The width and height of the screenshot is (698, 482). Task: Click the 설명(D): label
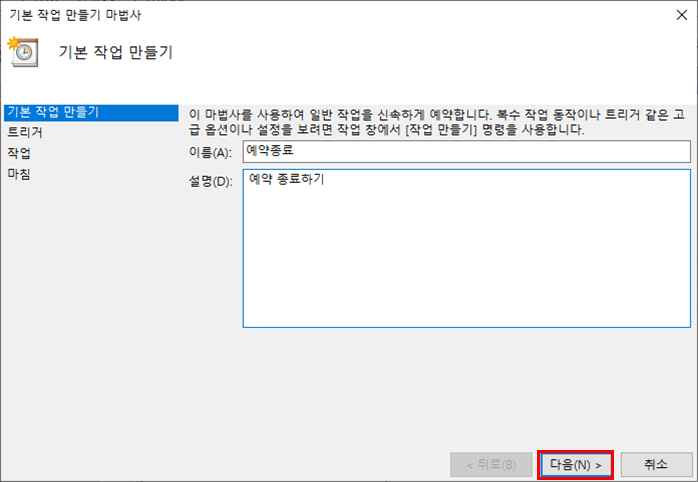pyautogui.click(x=211, y=181)
